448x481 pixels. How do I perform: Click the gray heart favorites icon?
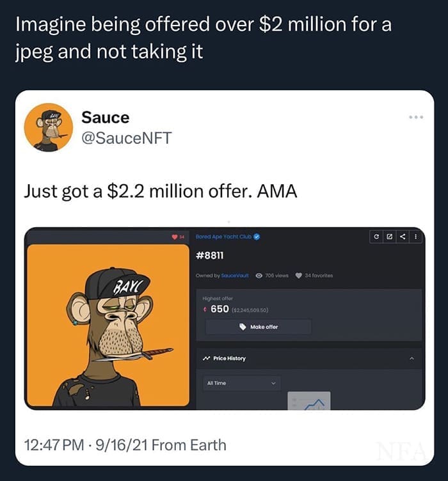(x=298, y=276)
